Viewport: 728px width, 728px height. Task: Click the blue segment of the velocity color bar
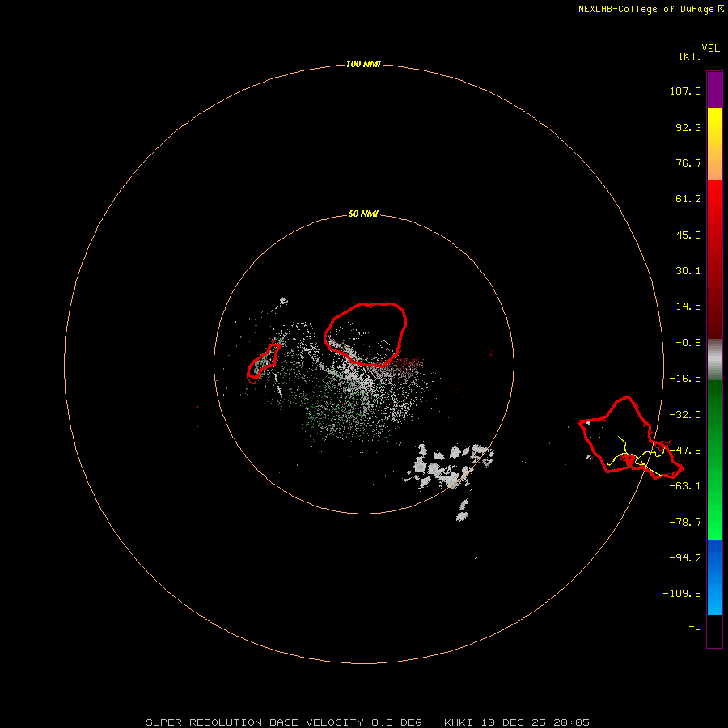(x=714, y=577)
